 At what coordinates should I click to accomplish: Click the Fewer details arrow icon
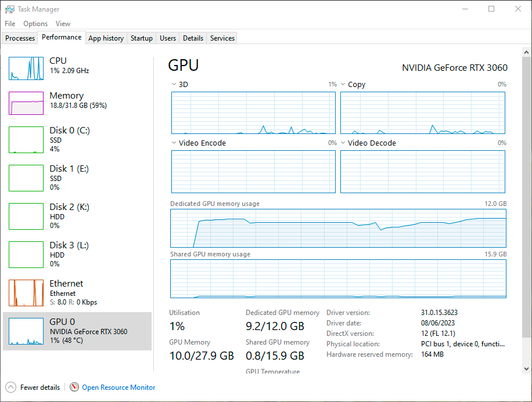[x=11, y=387]
